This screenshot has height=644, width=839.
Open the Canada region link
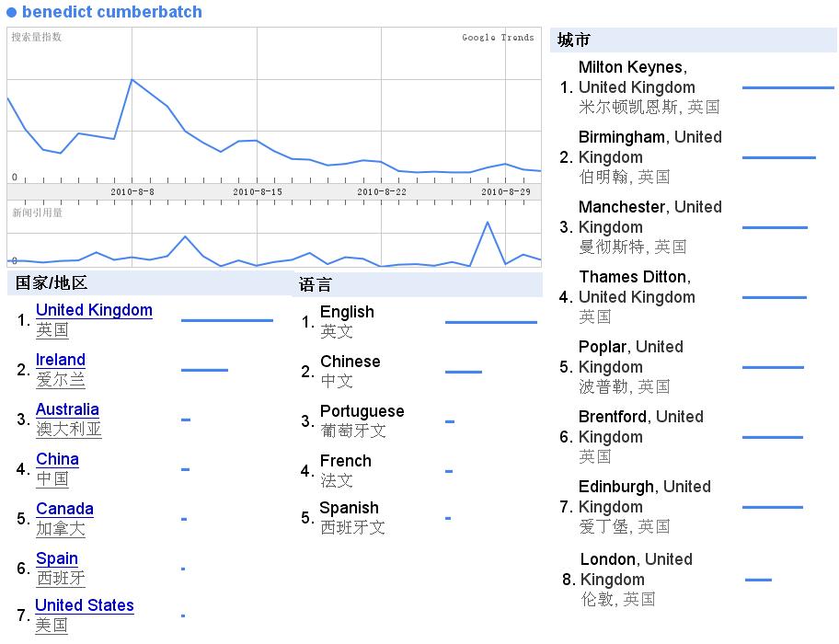pos(64,510)
